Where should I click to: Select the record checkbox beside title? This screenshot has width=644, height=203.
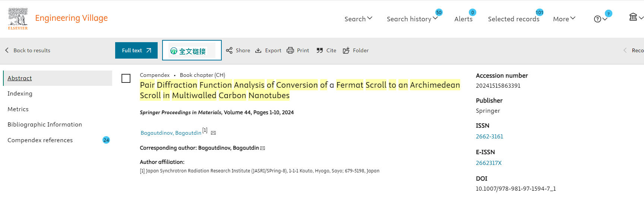[x=126, y=78]
